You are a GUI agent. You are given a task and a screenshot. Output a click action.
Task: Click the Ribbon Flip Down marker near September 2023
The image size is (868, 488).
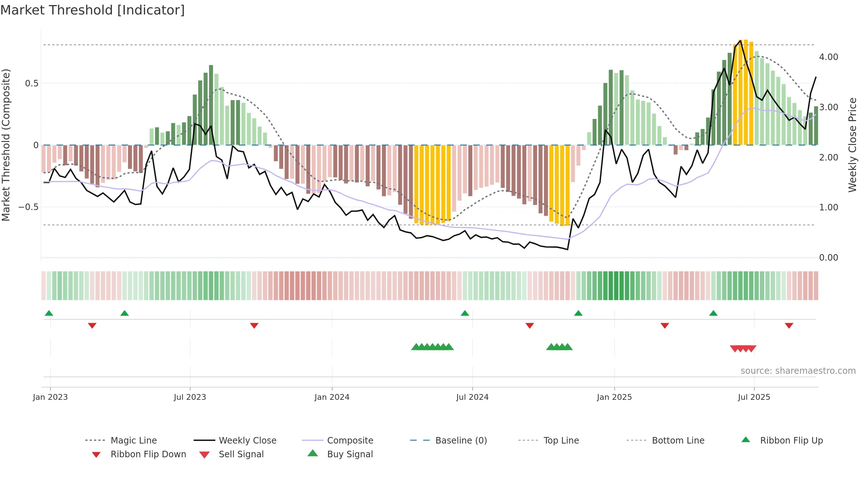coord(254,326)
